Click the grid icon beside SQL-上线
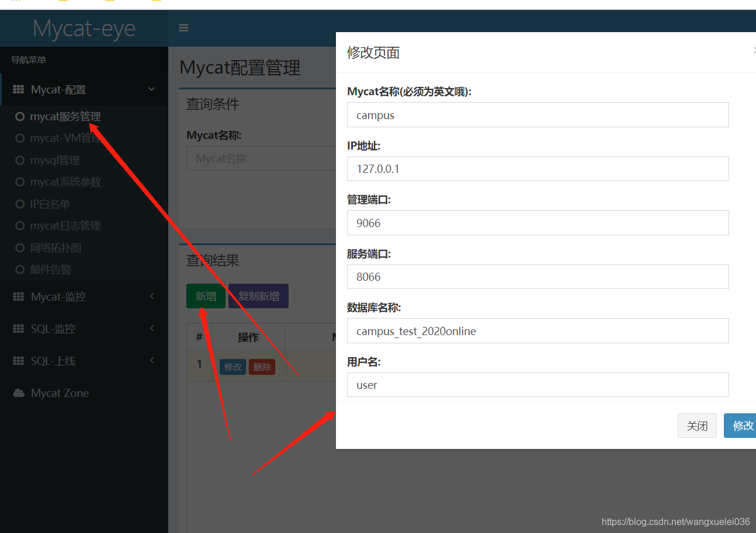756x533 pixels. [x=18, y=360]
